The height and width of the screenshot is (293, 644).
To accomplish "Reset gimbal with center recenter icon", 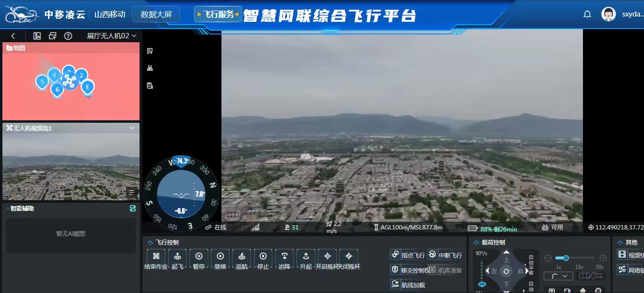I will [506, 271].
